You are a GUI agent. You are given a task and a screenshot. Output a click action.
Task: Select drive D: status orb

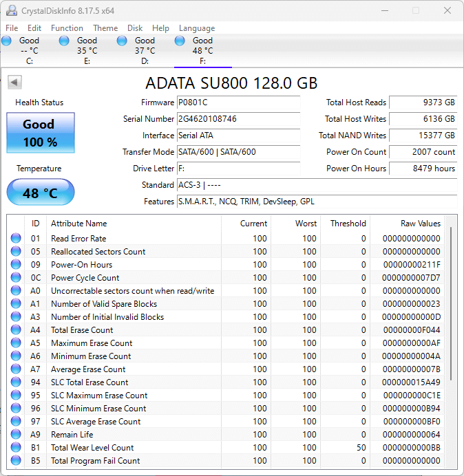coord(122,41)
